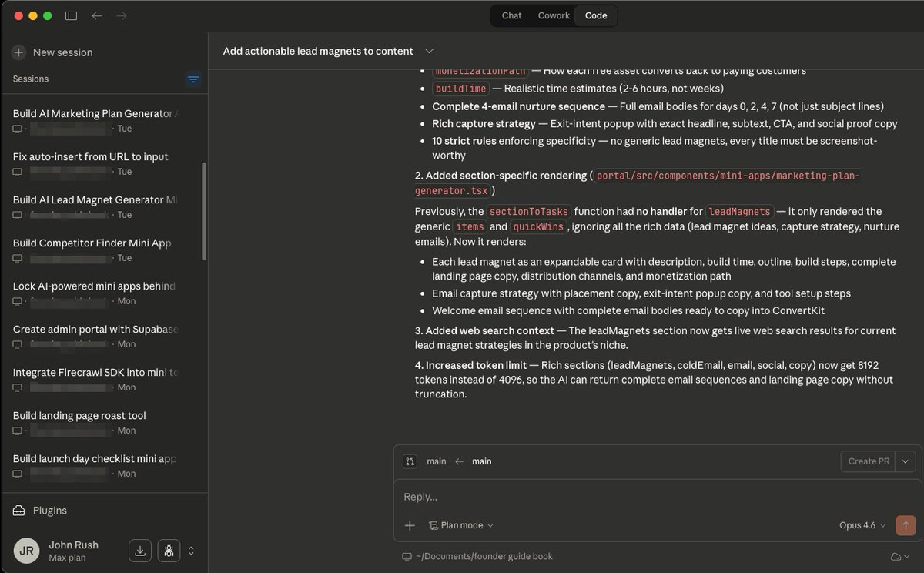Switch to the Cowork tab
Image resolution: width=924 pixels, height=573 pixels.
pyautogui.click(x=553, y=15)
